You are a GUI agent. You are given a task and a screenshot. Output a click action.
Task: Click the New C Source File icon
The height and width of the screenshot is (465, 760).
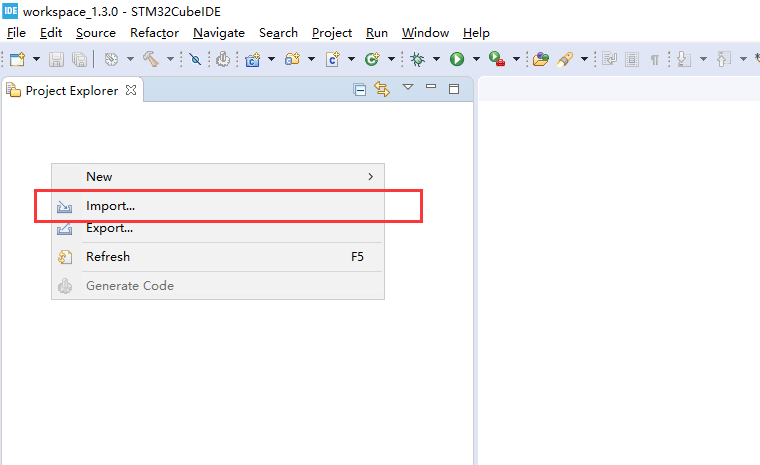(x=332, y=59)
